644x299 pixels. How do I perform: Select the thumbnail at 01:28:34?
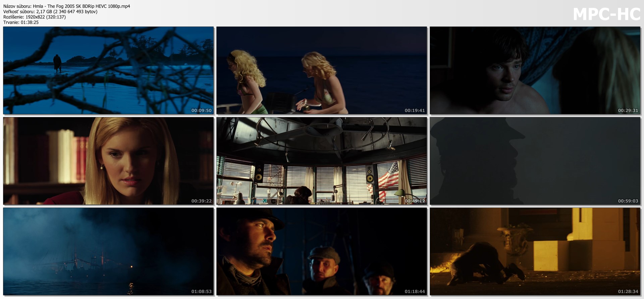[x=535, y=251]
